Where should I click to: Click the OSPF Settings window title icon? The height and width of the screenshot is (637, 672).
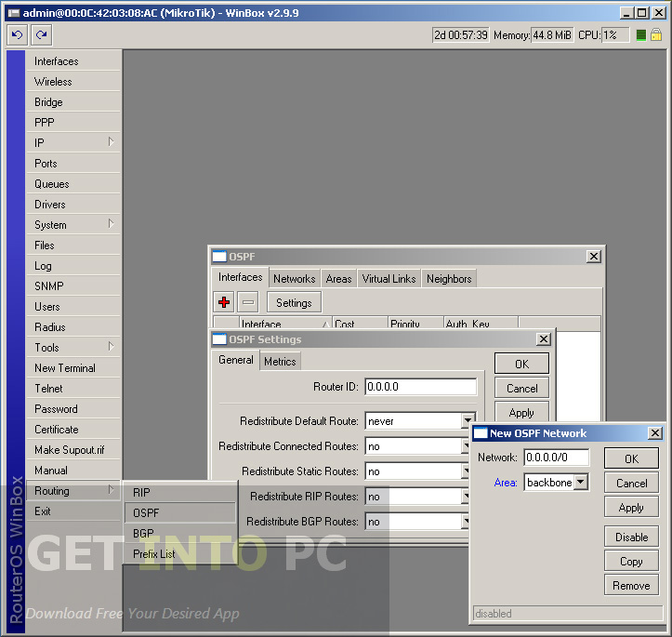tap(219, 339)
